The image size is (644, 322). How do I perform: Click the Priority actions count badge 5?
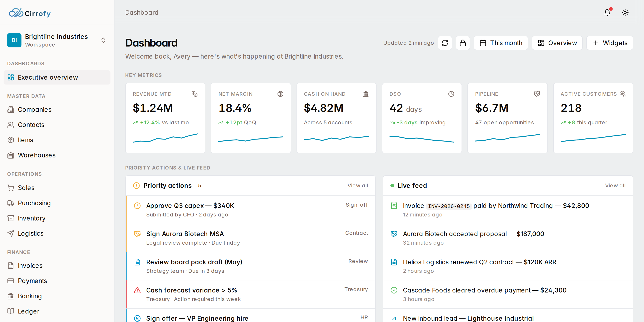coord(199,186)
